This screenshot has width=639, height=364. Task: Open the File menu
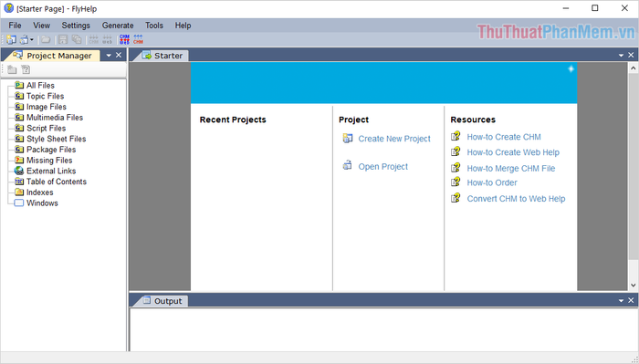(x=16, y=26)
